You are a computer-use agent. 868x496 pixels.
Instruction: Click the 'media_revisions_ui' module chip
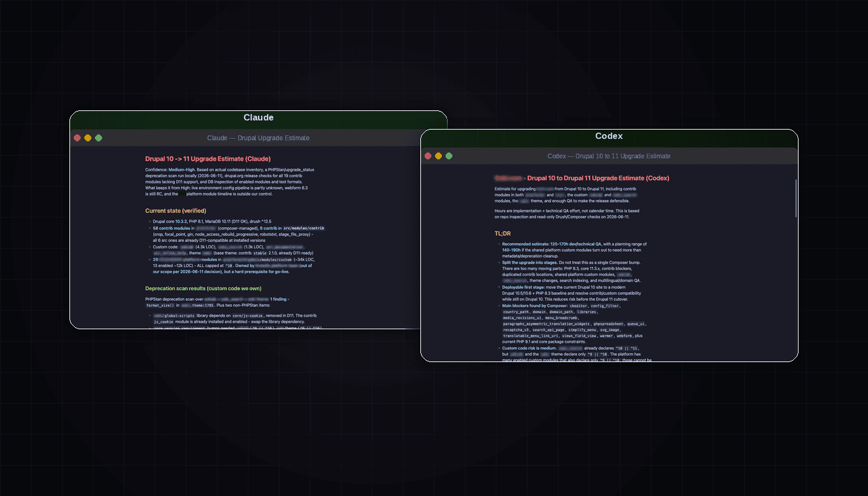pos(523,318)
